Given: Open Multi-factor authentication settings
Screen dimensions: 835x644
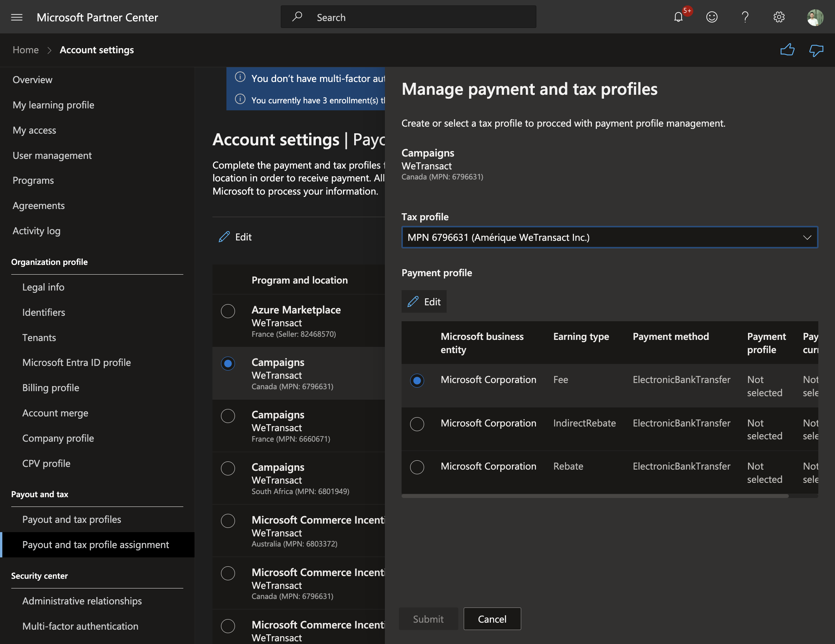Looking at the screenshot, I should 80,626.
